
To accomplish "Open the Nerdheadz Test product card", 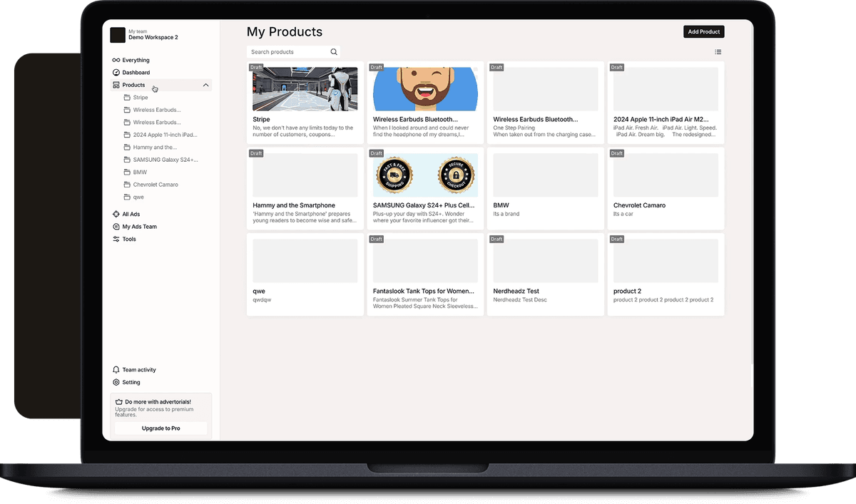I will coord(545,274).
